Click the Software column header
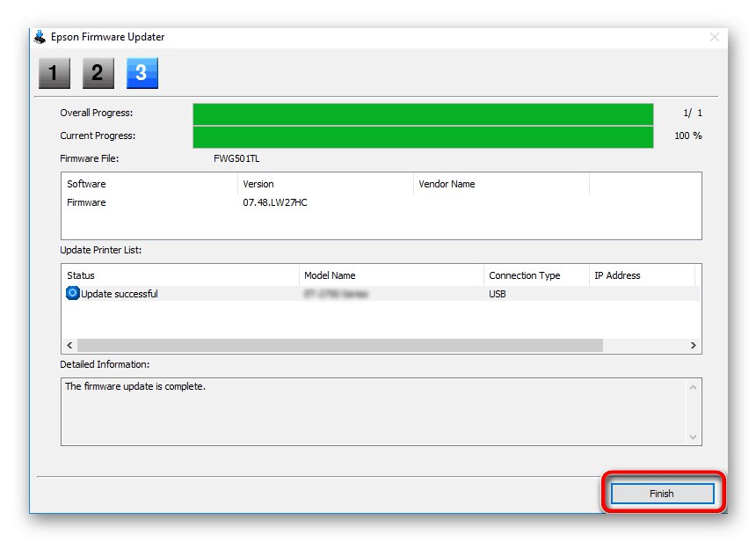The image size is (756, 542). (149, 184)
